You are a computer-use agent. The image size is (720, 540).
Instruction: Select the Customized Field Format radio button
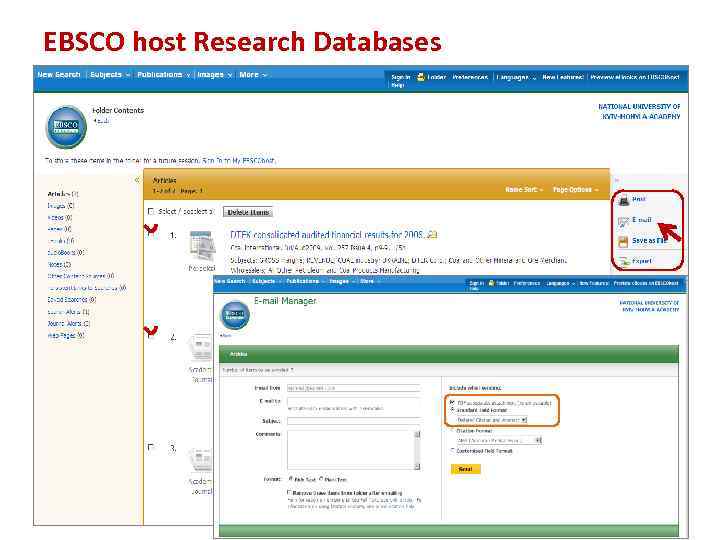pyautogui.click(x=452, y=450)
